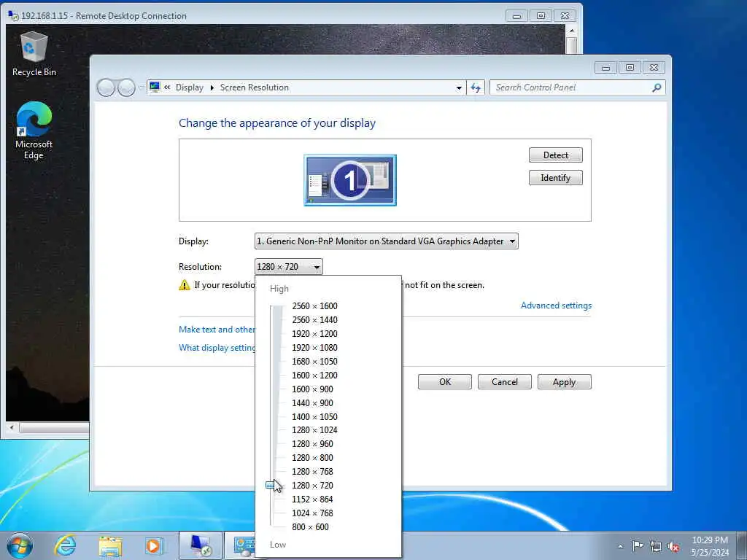Click the Back navigation arrow button
The width and height of the screenshot is (747, 560).
pyautogui.click(x=107, y=87)
